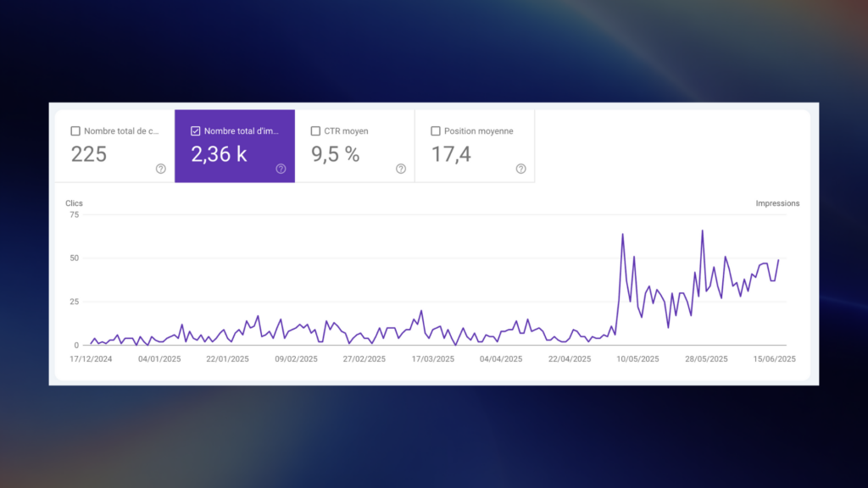This screenshot has width=868, height=488.
Task: Click the 17,4 average position value
Action: [x=451, y=154]
